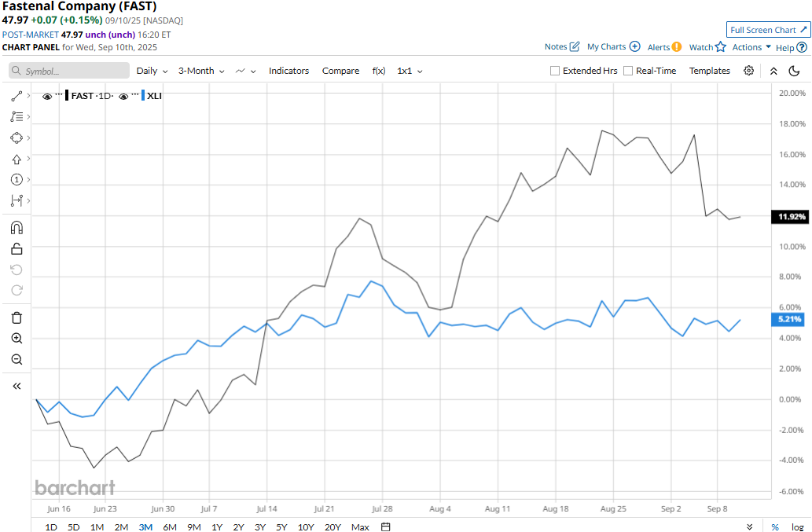The width and height of the screenshot is (812, 532).
Task: Zoom out of the chart
Action: coord(17,359)
